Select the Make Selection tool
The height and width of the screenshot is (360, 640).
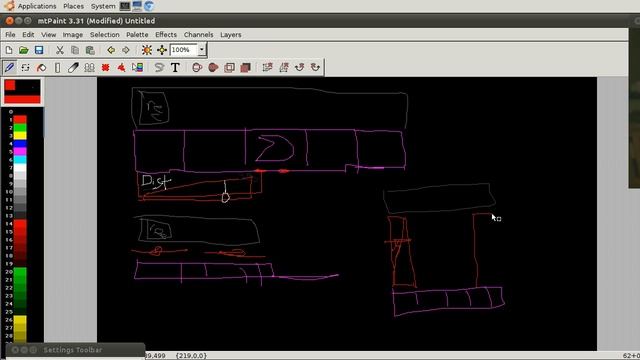(105, 67)
